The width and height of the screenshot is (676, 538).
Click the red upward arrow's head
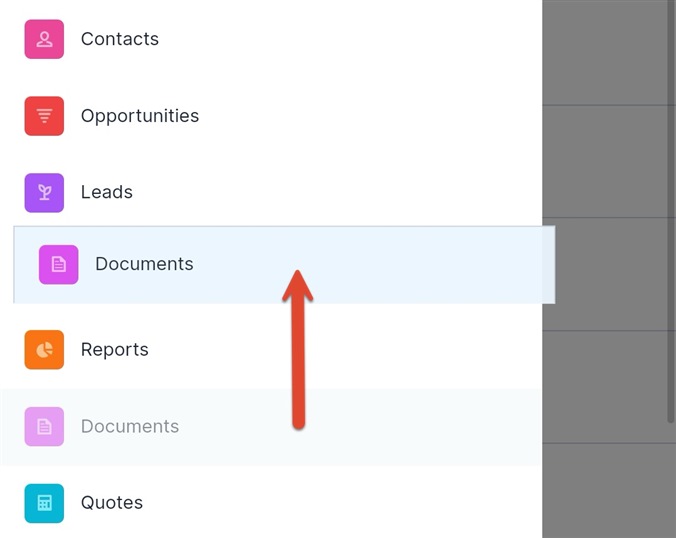tap(297, 283)
